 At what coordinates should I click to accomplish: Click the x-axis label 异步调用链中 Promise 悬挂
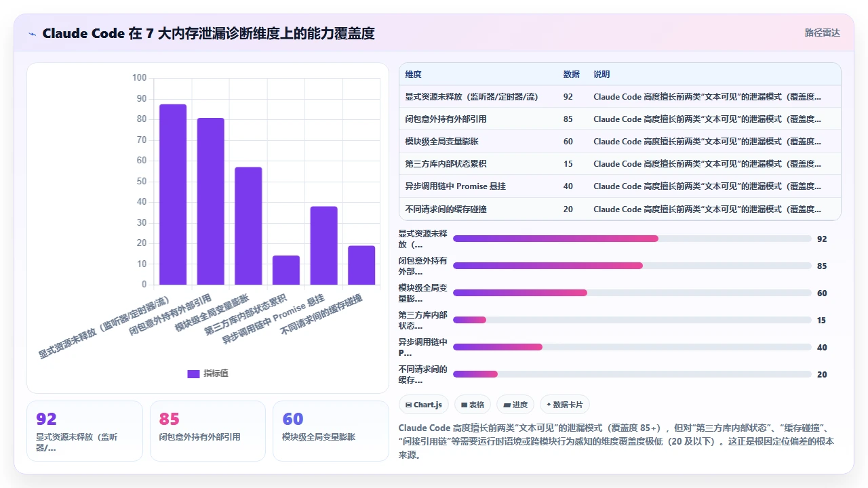[273, 319]
